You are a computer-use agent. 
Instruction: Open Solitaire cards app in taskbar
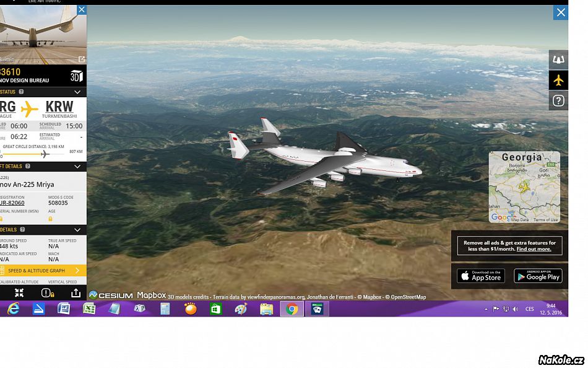click(317, 309)
